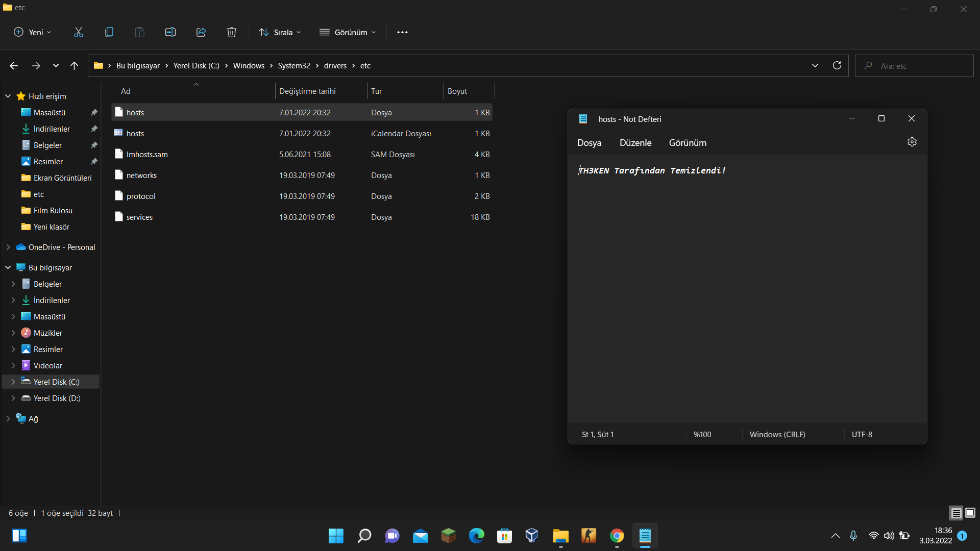This screenshot has height=551, width=980.
Task: Click the Cut scissors icon in toolbar
Action: 79,32
